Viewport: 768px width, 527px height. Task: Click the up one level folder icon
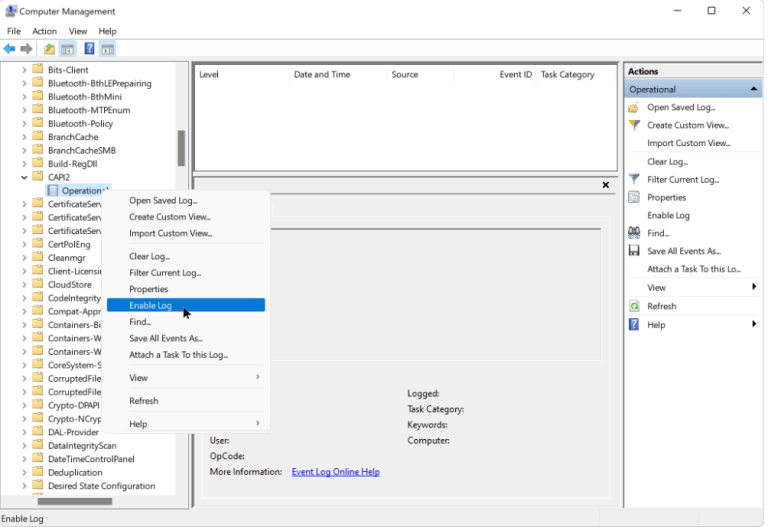(49, 49)
